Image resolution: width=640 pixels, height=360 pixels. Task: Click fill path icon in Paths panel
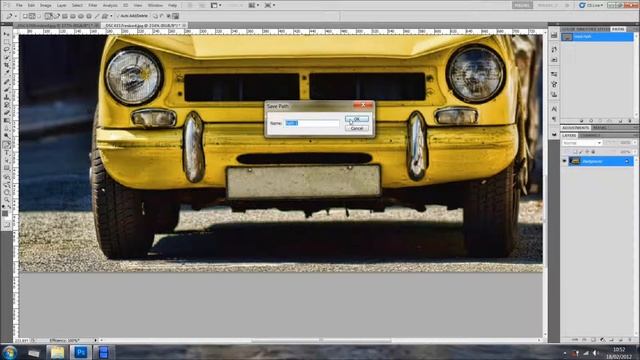582,121
